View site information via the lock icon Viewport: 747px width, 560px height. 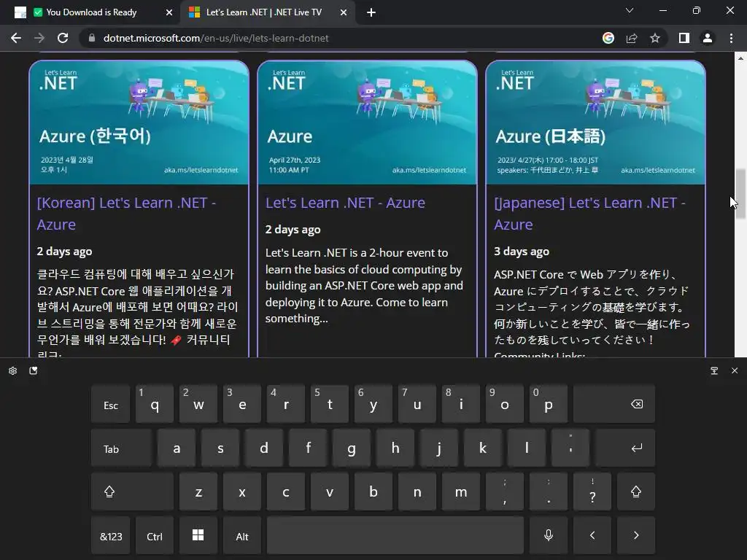[92, 38]
